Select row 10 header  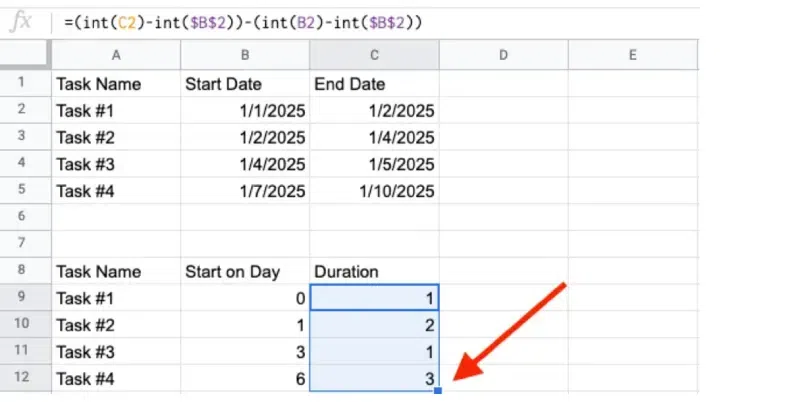pyautogui.click(x=26, y=324)
